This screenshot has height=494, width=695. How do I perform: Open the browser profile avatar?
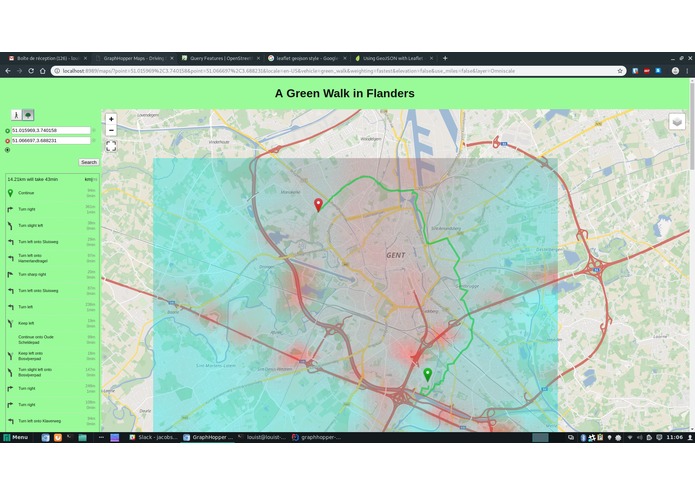tap(675, 71)
